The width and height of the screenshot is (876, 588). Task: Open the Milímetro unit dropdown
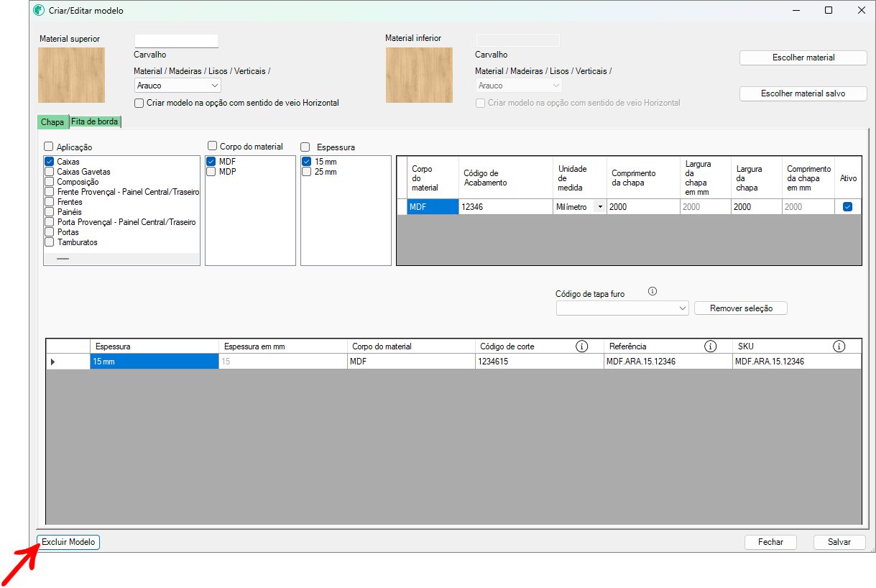coord(600,207)
